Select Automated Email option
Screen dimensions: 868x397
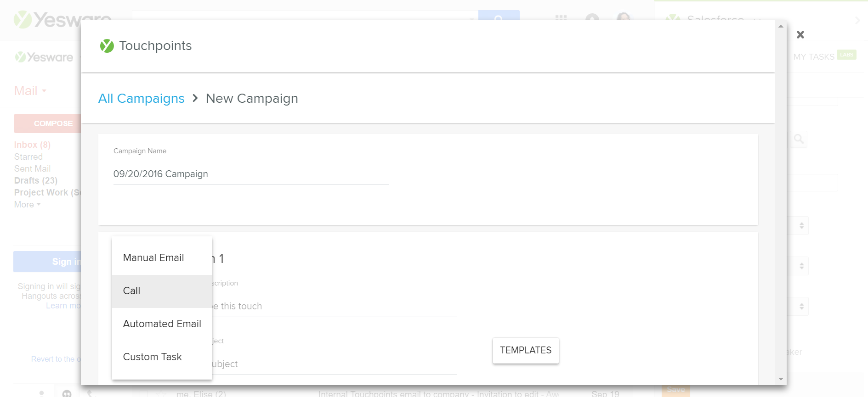(x=162, y=324)
